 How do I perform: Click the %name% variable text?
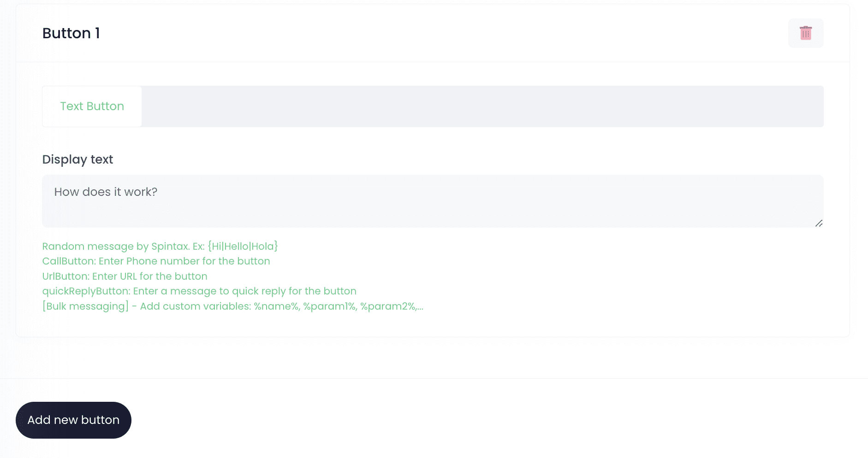[277, 306]
